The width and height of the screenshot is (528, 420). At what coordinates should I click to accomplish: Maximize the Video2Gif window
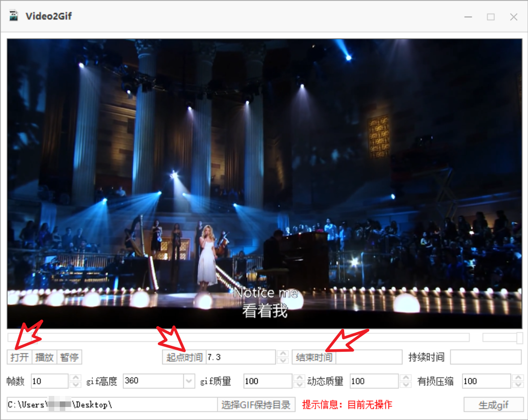(x=491, y=17)
